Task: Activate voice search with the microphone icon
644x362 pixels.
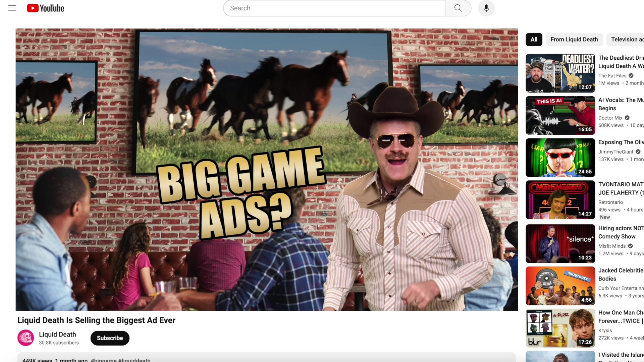Action: point(486,8)
